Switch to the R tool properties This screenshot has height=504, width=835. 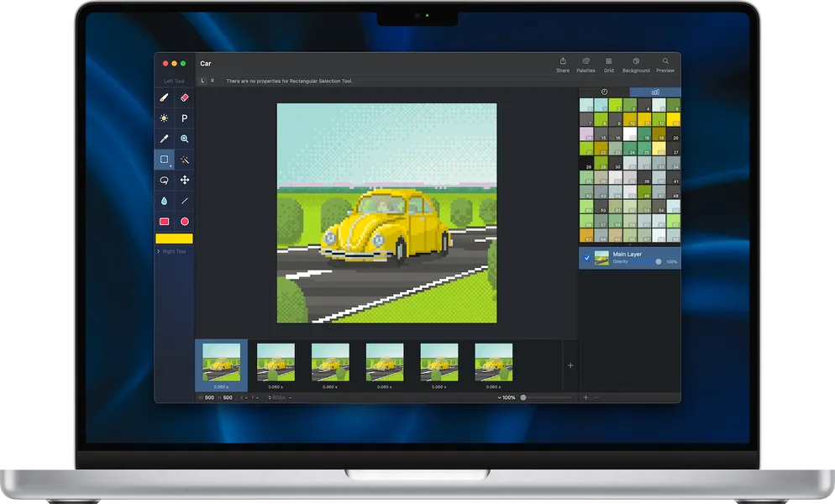click(213, 81)
